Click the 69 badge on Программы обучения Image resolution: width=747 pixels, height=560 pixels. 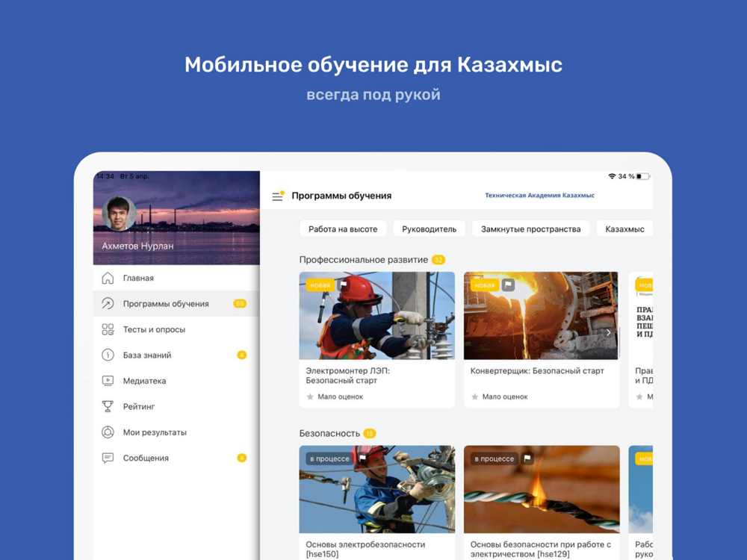tap(240, 303)
